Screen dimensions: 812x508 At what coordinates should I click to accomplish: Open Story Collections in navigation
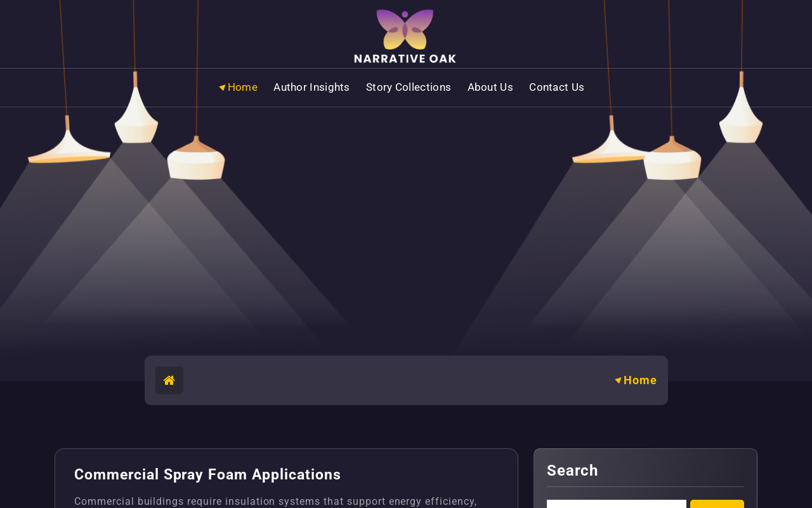pyautogui.click(x=409, y=87)
